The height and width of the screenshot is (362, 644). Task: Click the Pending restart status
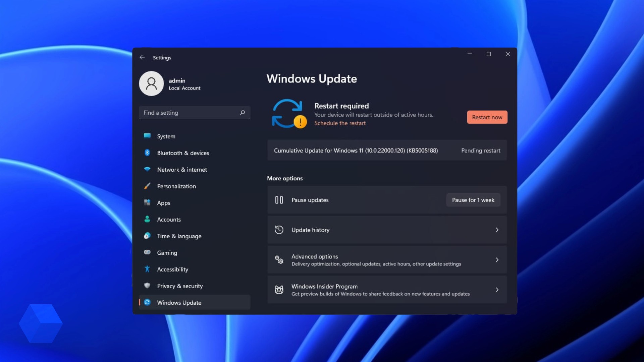(x=481, y=150)
